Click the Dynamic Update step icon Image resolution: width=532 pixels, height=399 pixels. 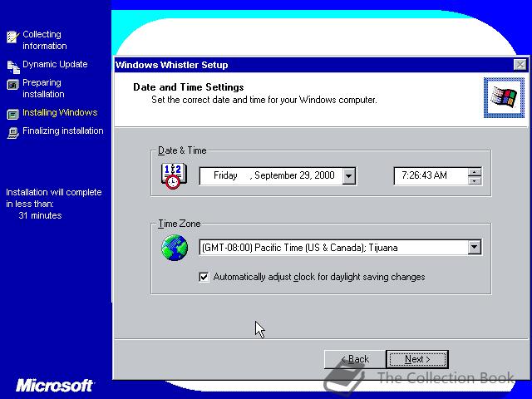click(x=13, y=66)
